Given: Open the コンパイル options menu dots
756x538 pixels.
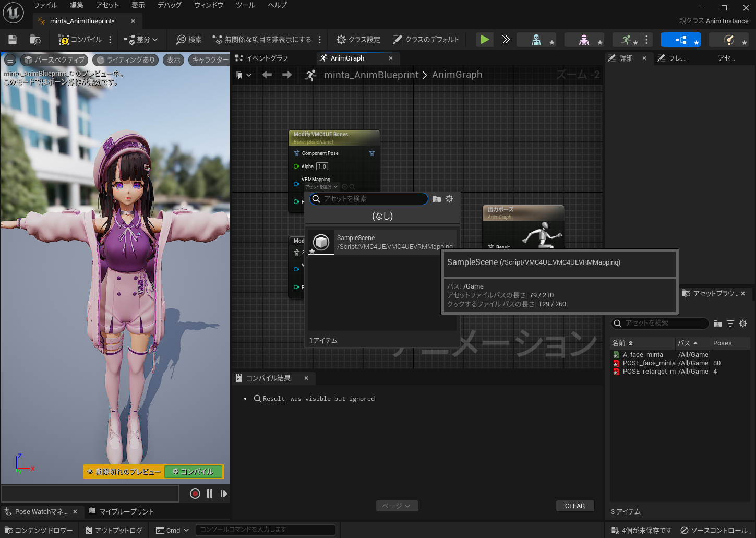Looking at the screenshot, I should point(110,40).
